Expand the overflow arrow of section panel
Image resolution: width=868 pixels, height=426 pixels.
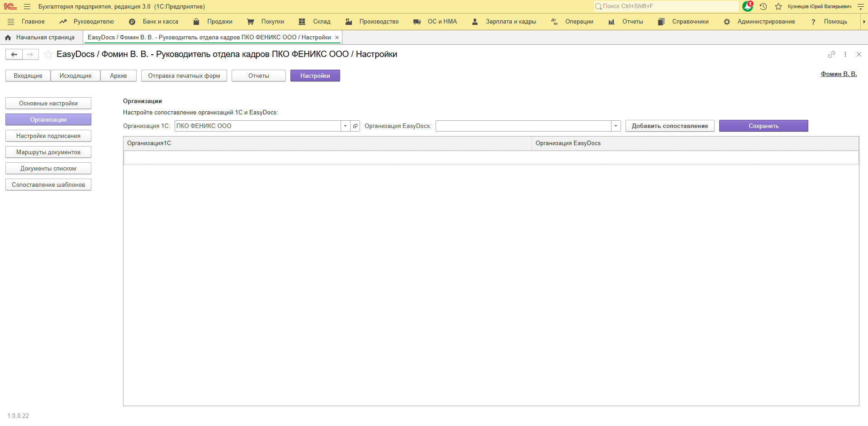tap(864, 22)
